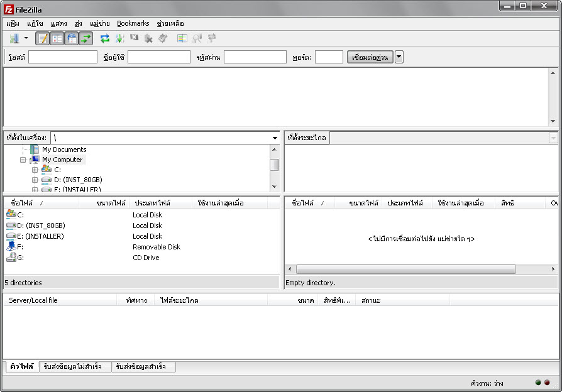This screenshot has height=392, width=562.
Task: Click the refresh file lists icon
Action: [105, 39]
